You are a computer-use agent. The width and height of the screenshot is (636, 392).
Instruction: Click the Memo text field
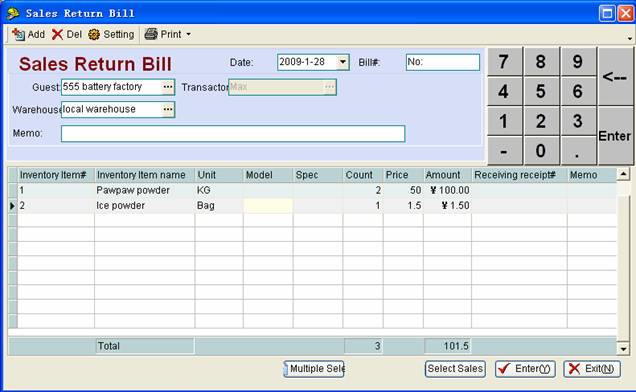click(x=233, y=134)
